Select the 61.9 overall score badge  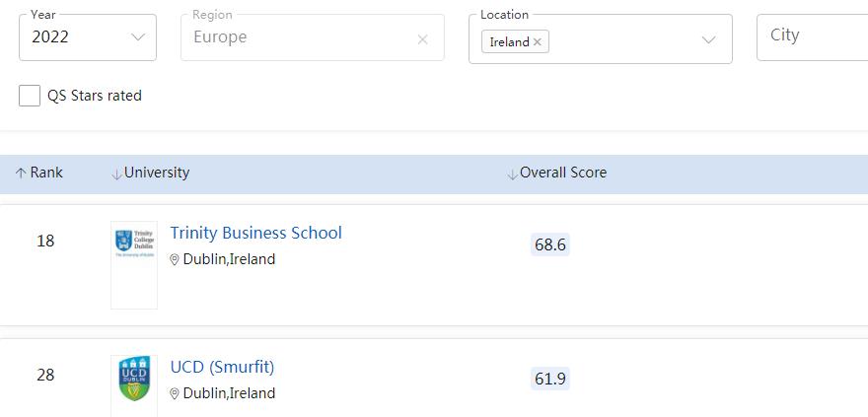[x=549, y=379]
